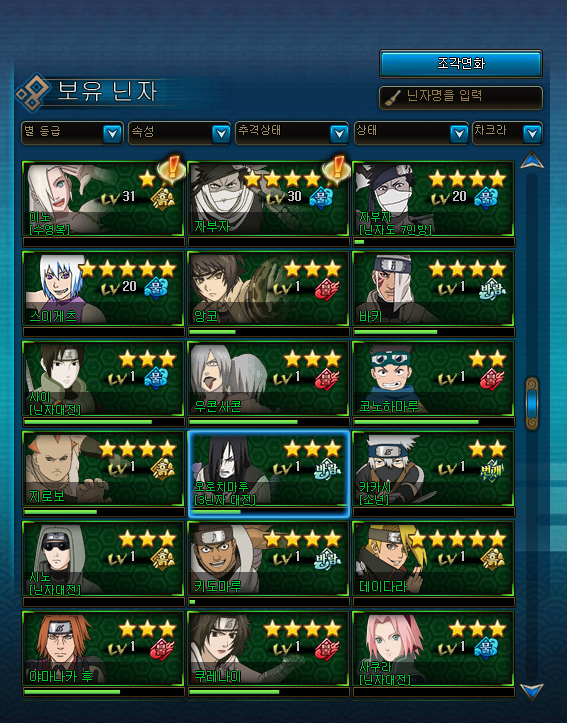Select the 오로치마루 ninja card
Viewport: 567px width, 723px height.
268,474
